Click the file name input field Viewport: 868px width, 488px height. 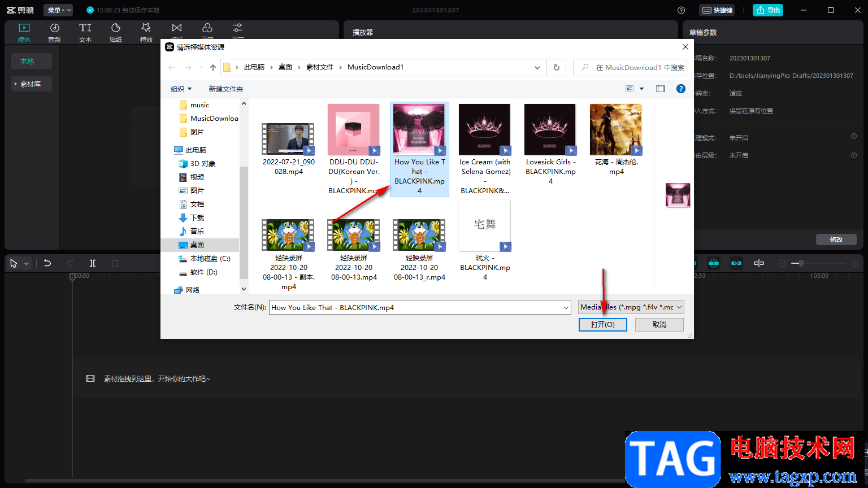pos(416,307)
